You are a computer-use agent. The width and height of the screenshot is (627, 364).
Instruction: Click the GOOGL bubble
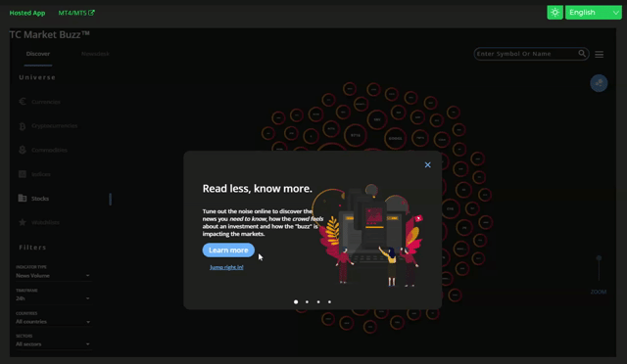395,138
